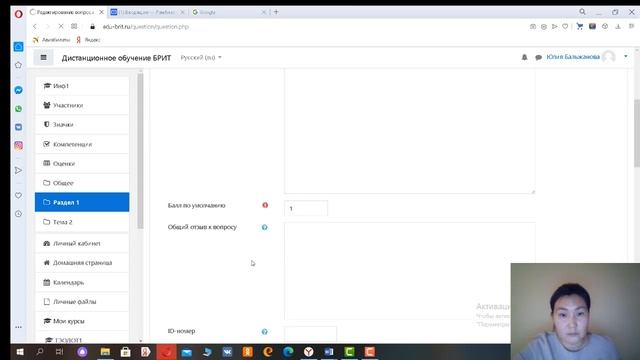Viewport: 640px width, 360px height.
Task: Select the Редактирование вопроса tab
Action: pos(67,12)
